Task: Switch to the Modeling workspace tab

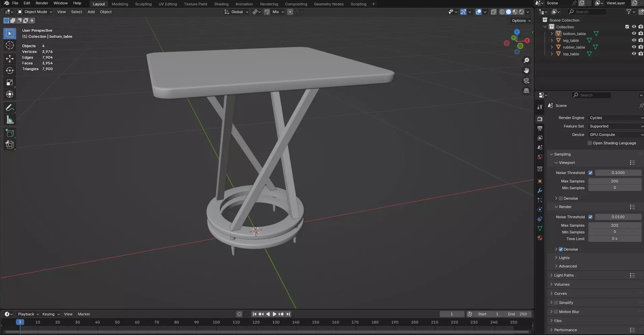Action: [x=120, y=4]
